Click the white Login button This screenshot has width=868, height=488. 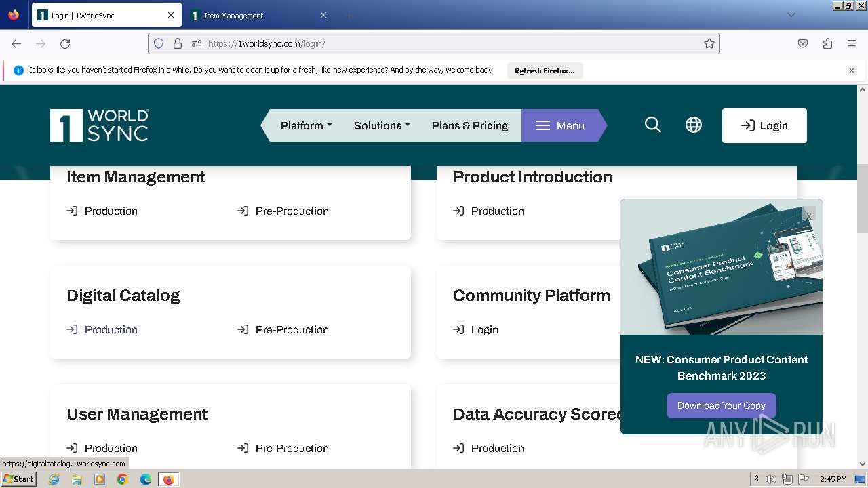(x=764, y=125)
